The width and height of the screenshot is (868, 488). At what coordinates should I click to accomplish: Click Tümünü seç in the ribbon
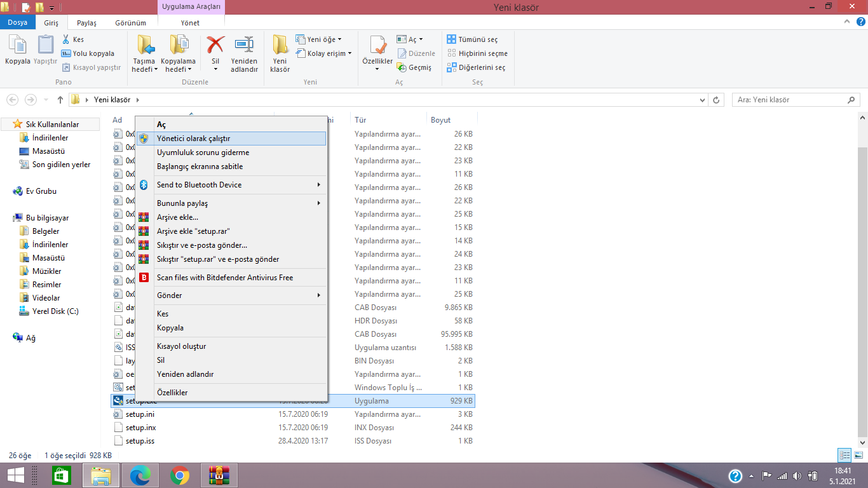pos(473,39)
